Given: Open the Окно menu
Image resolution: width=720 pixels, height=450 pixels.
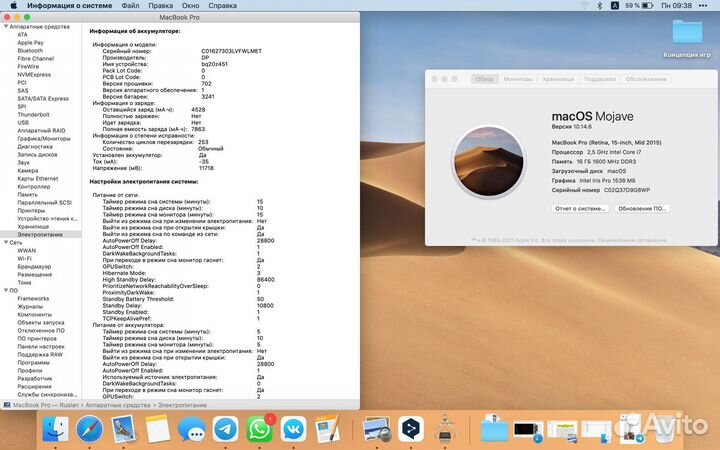Looking at the screenshot, I should point(190,6).
